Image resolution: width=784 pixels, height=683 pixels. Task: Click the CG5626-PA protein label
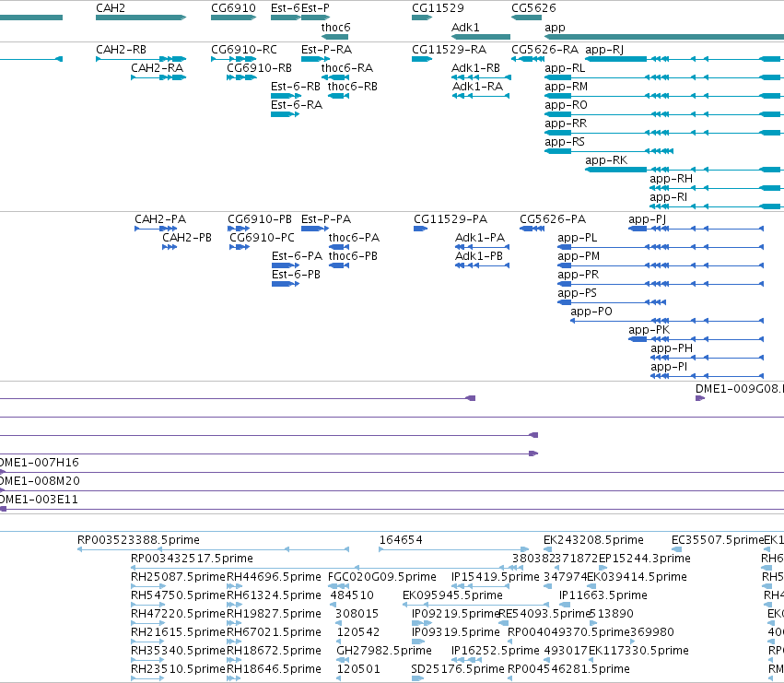pos(553,219)
